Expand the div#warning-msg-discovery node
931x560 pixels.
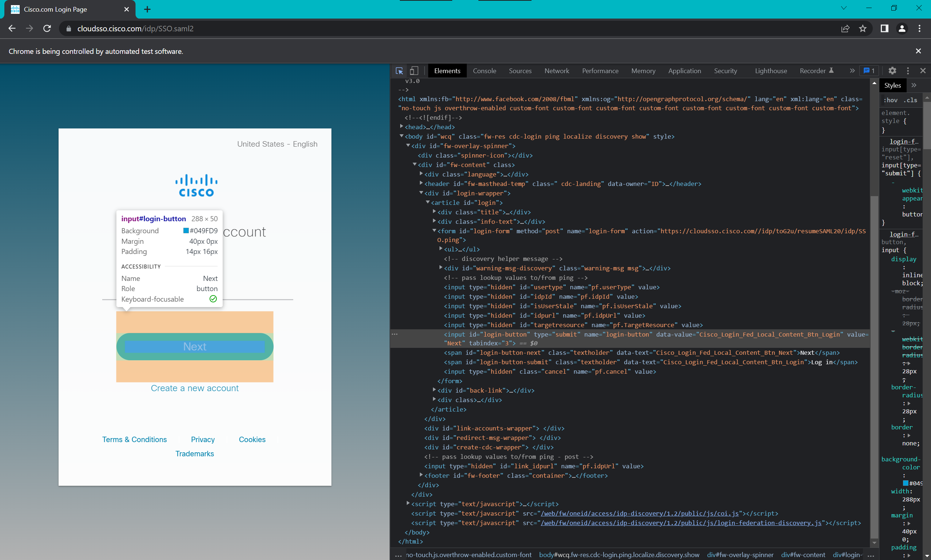[441, 267]
